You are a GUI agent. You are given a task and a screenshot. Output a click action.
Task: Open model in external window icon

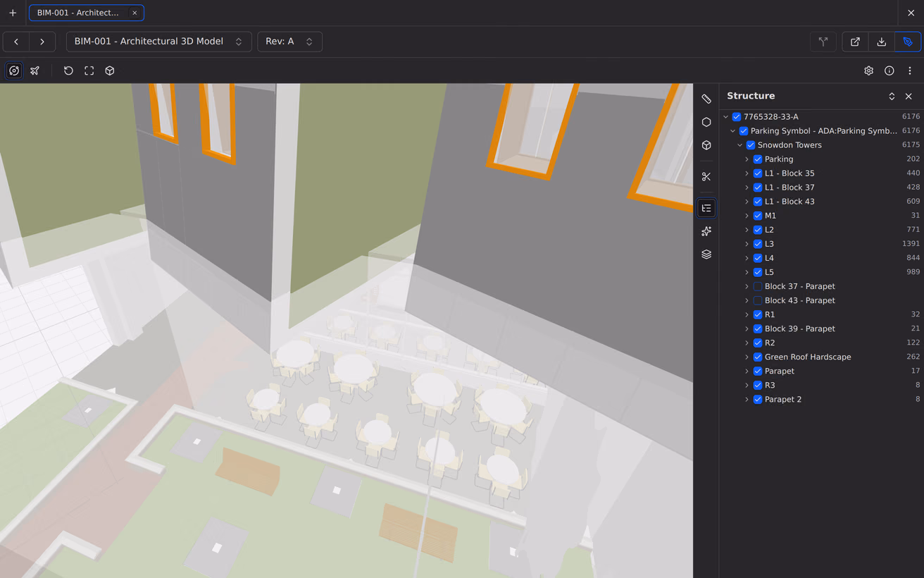point(855,42)
